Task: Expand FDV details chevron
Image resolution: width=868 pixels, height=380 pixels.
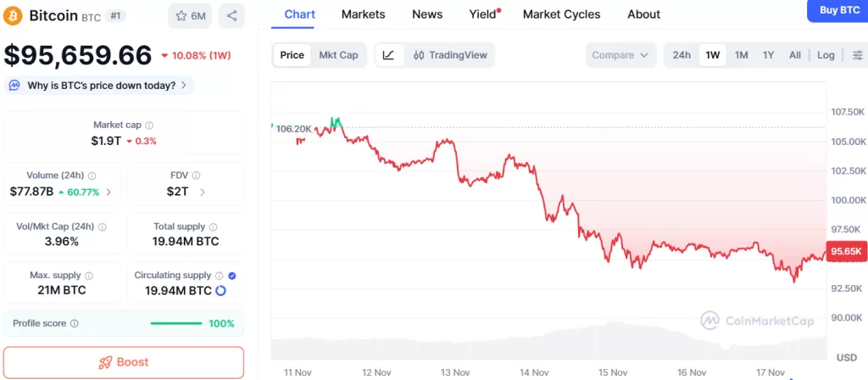Action: pyautogui.click(x=202, y=192)
